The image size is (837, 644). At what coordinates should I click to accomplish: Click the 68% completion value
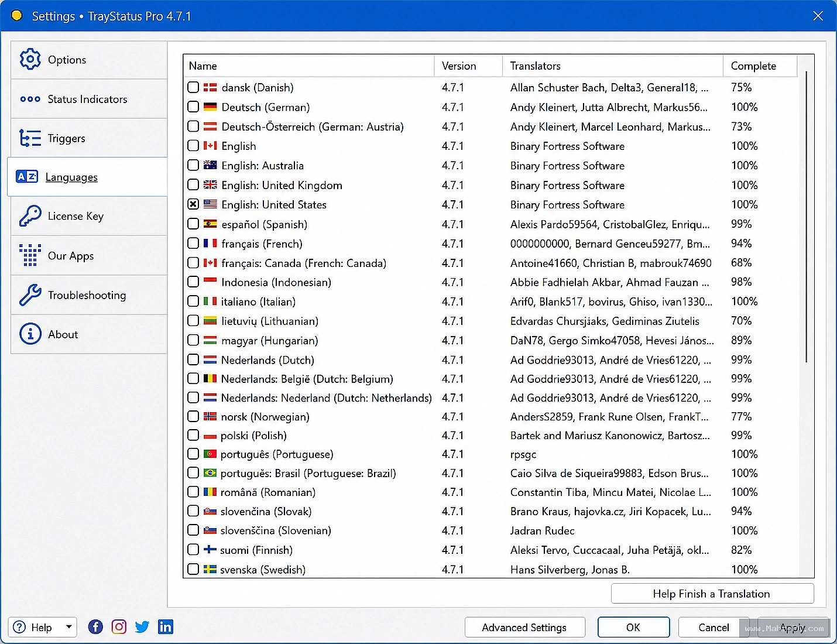coord(741,262)
